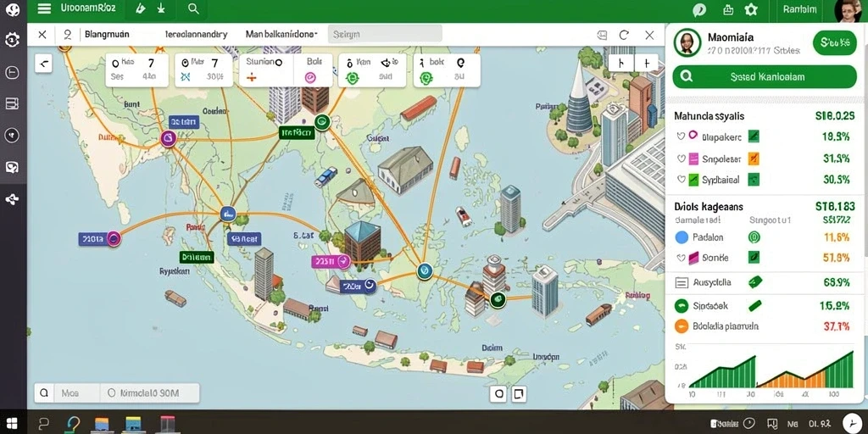
Task: Click the green map marker above the green label
Action: (321, 122)
